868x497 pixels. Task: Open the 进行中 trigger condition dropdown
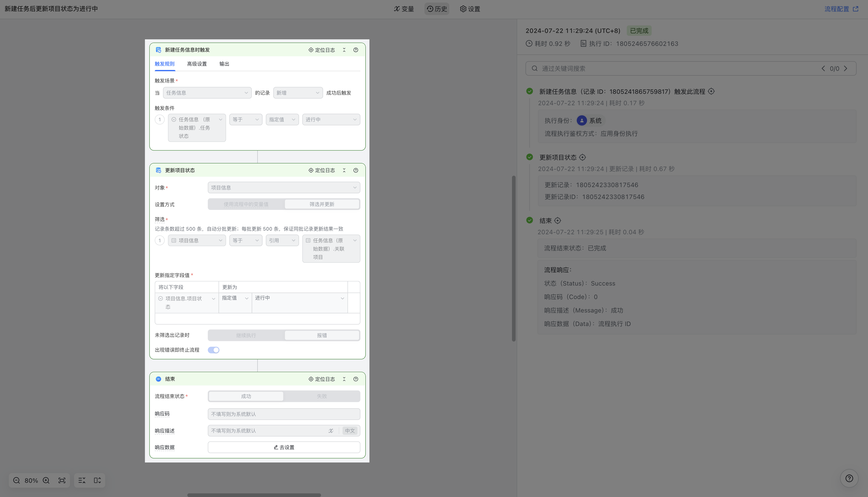[x=331, y=119]
